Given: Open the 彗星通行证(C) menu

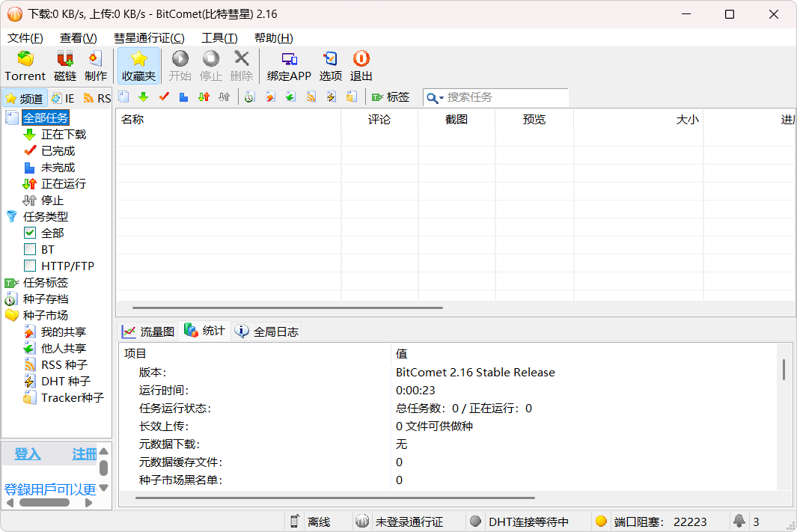Looking at the screenshot, I should [149, 38].
